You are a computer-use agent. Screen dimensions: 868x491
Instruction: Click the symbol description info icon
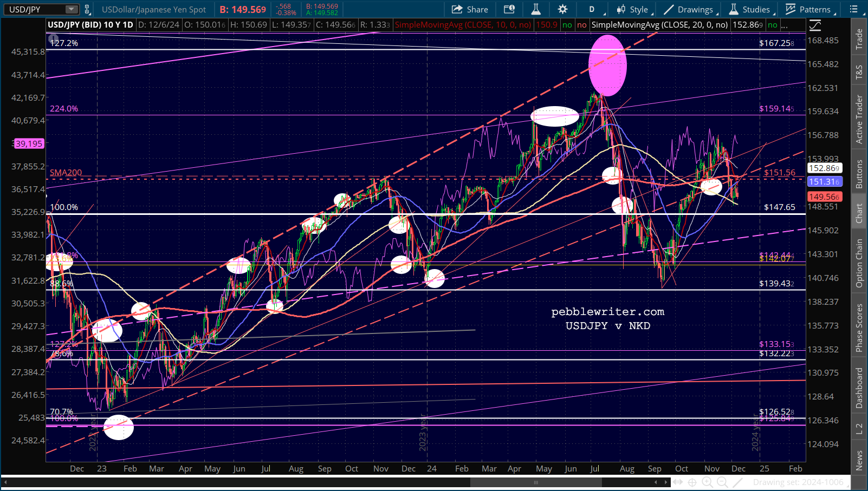coord(509,9)
